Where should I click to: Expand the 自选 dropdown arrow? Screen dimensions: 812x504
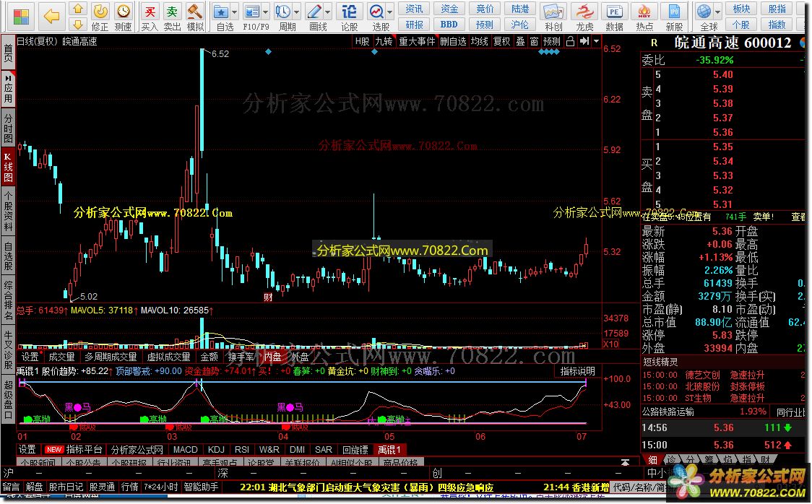234,12
